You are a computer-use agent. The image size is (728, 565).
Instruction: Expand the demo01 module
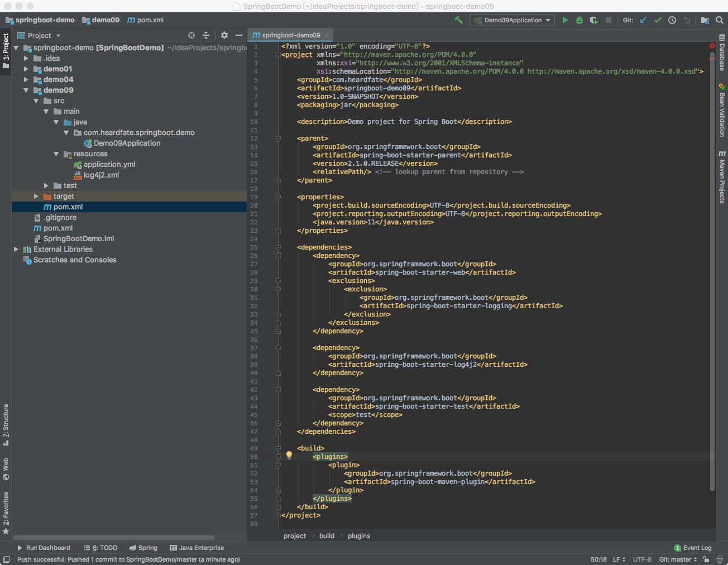point(26,69)
